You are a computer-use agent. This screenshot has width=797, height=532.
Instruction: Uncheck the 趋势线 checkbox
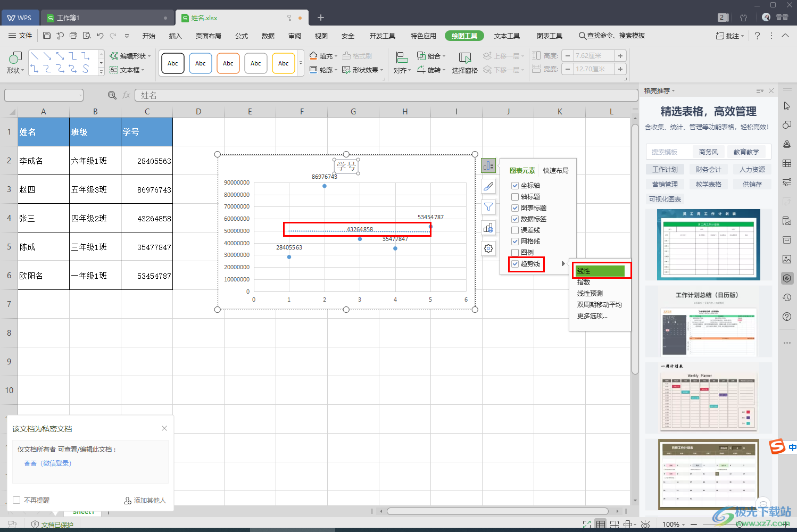coord(515,264)
